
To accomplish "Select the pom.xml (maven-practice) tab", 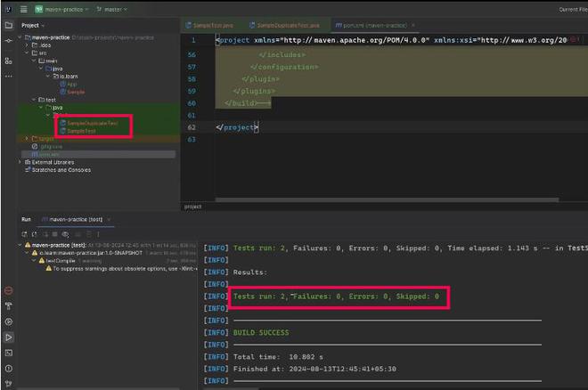I will click(371, 26).
